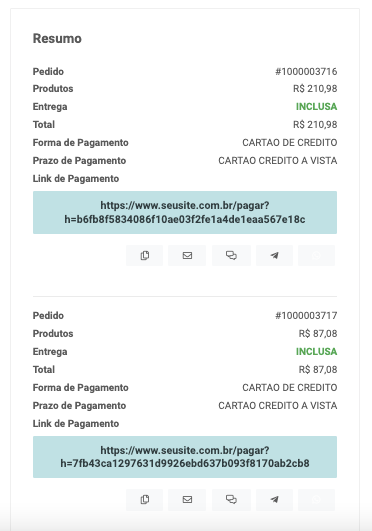Open payment link starting with h=7fb43ca1
The width and height of the screenshot is (372, 531).
click(x=185, y=457)
